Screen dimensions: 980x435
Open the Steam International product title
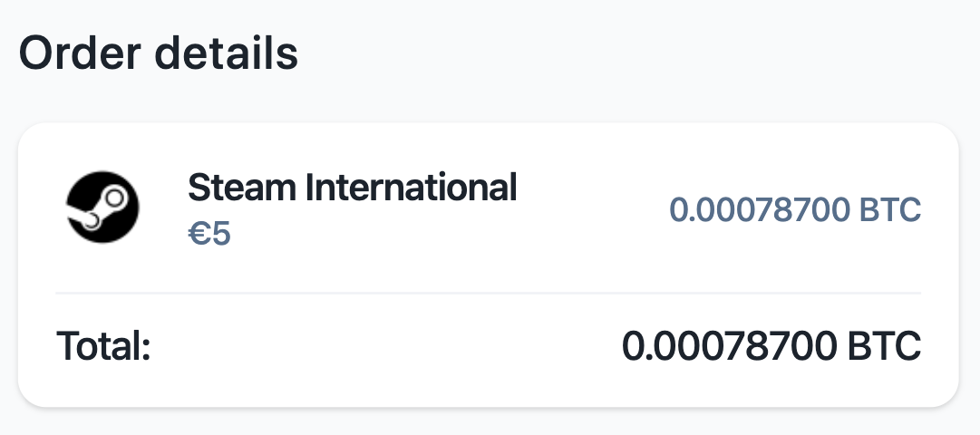(352, 188)
